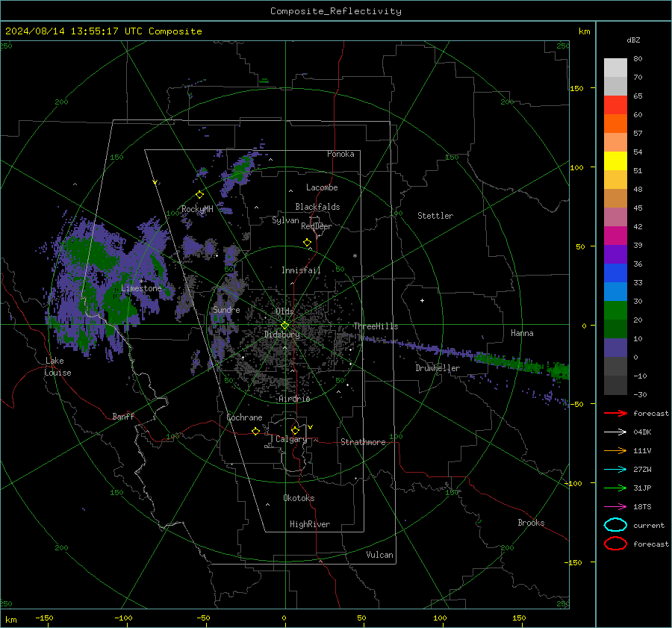Click the red forecast arrow in legend
Image resolution: width=672 pixels, height=628 pixels.
pos(615,413)
